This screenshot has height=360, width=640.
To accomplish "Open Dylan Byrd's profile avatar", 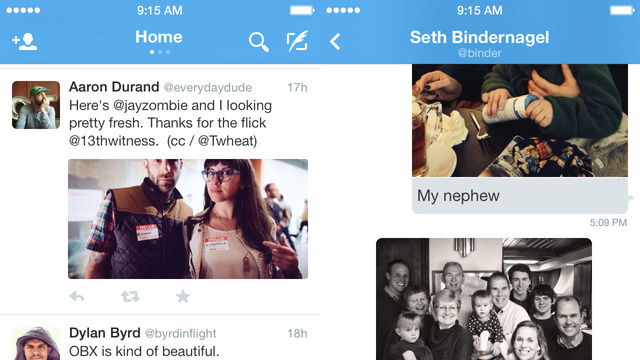I will coord(36,343).
